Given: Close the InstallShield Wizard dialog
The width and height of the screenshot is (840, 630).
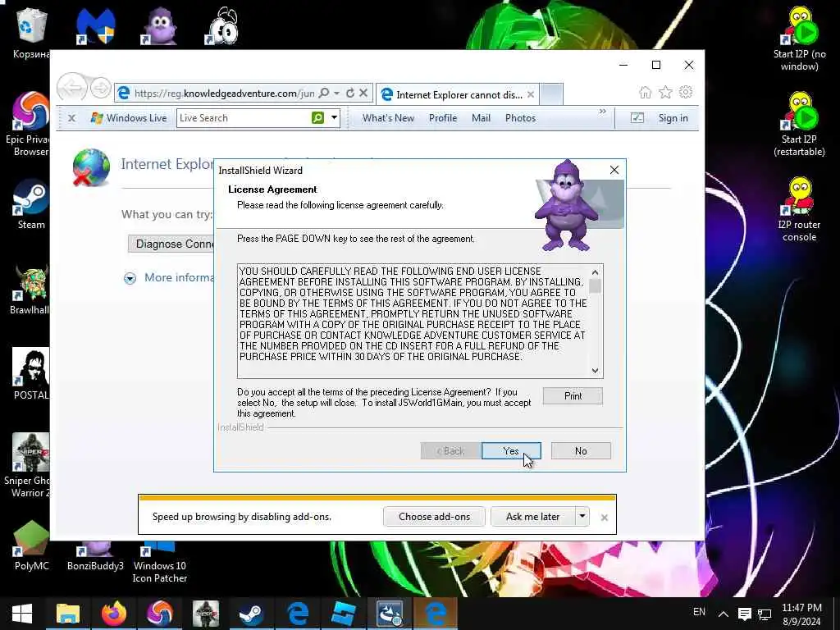Looking at the screenshot, I should coord(614,170).
